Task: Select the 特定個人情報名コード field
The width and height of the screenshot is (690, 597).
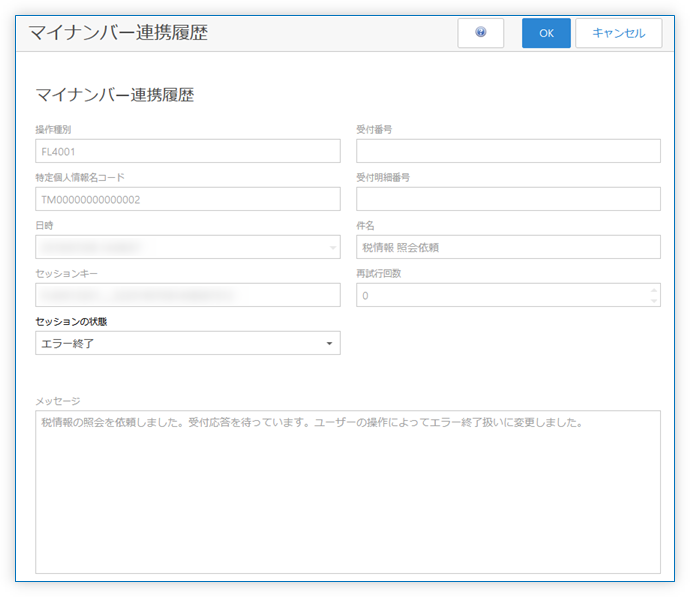Action: click(x=188, y=199)
